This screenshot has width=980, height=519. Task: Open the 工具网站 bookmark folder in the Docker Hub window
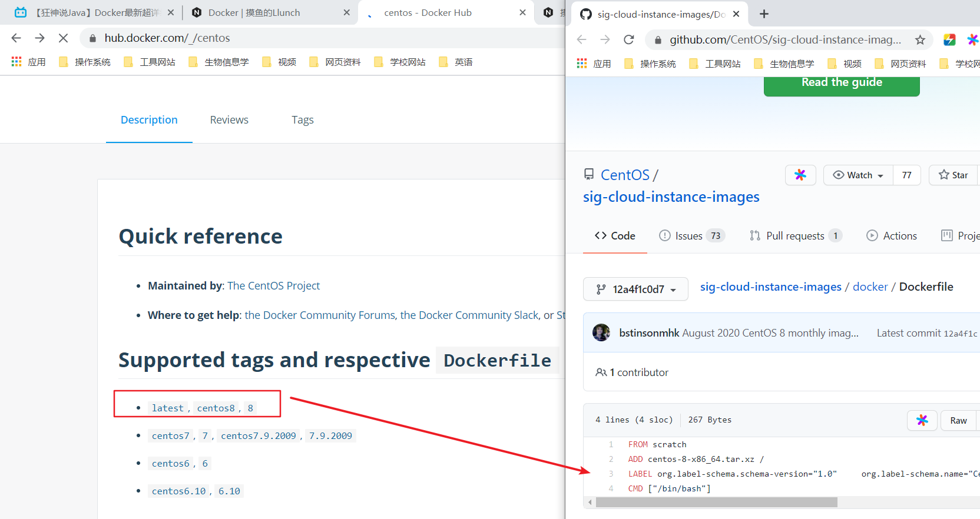point(150,62)
